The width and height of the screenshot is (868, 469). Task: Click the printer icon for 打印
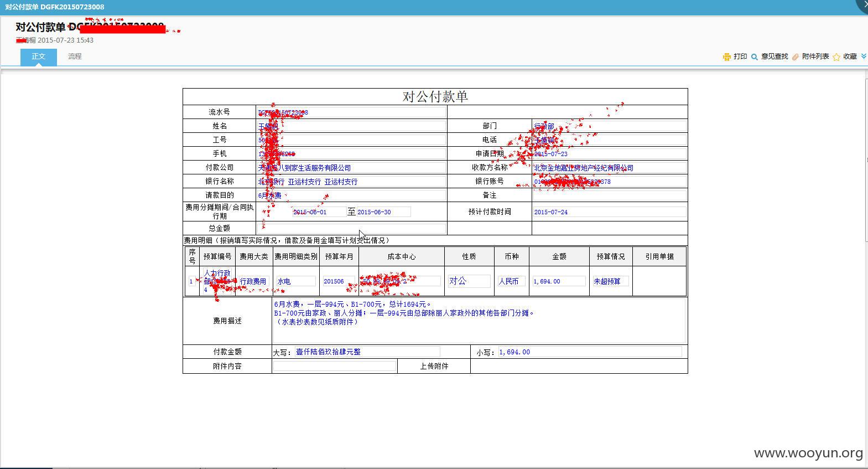click(727, 56)
